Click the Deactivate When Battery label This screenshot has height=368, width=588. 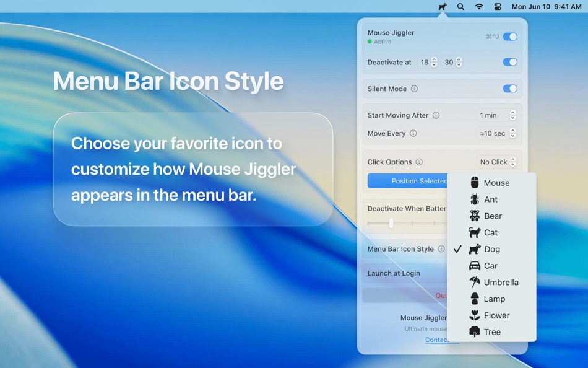pyautogui.click(x=407, y=209)
